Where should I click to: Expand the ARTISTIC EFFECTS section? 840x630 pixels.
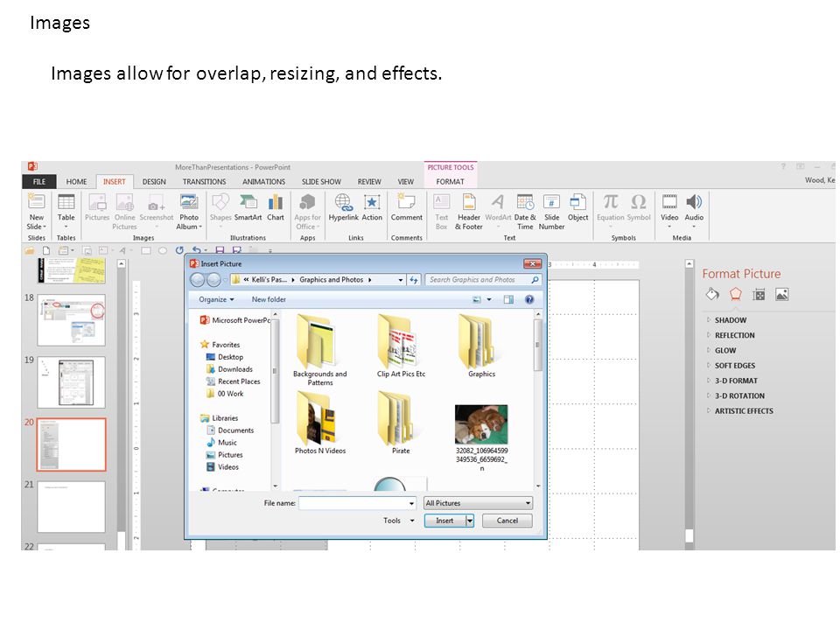(x=708, y=411)
